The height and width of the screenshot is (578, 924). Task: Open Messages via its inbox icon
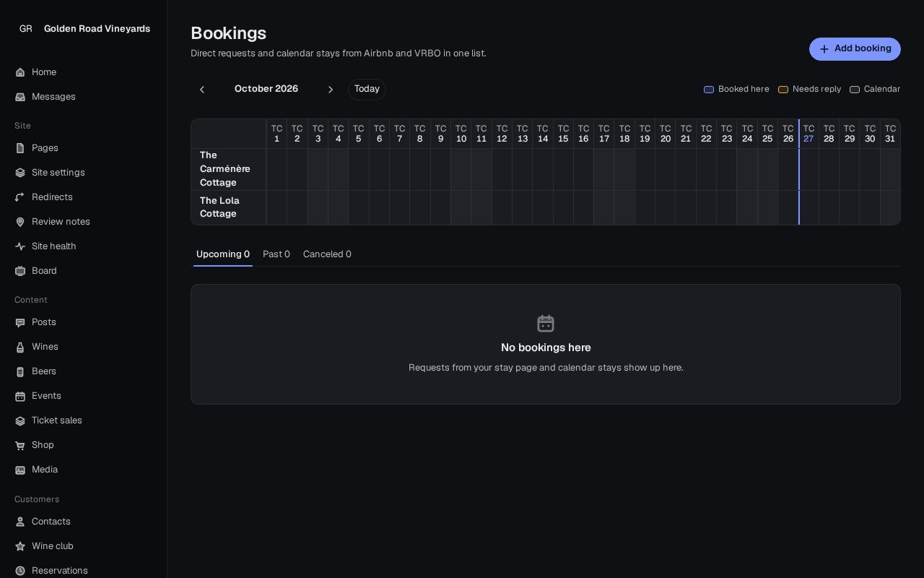[x=20, y=97]
